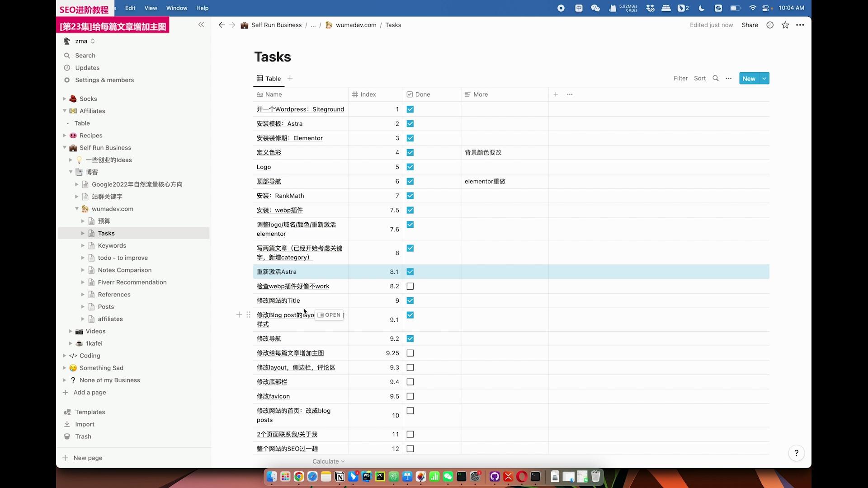Image resolution: width=868 pixels, height=488 pixels.
Task: Add a new view with plus icon
Action: coord(290,78)
